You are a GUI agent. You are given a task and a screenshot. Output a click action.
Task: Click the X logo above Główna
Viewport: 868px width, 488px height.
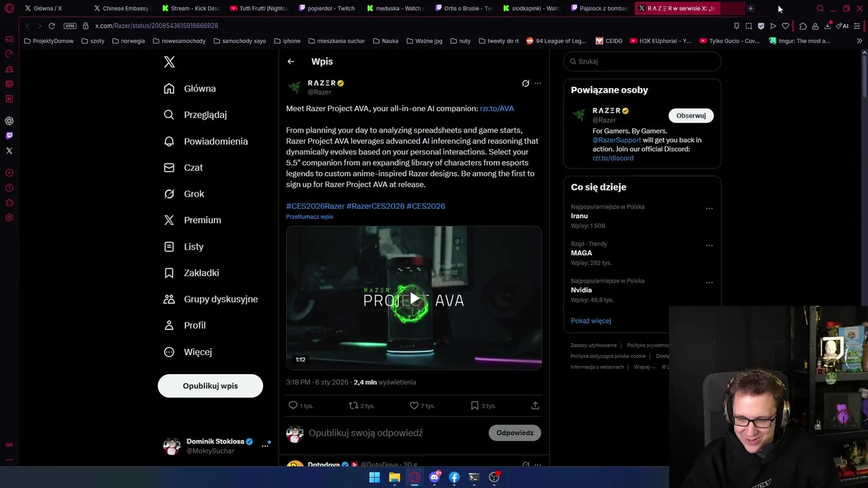pyautogui.click(x=170, y=62)
